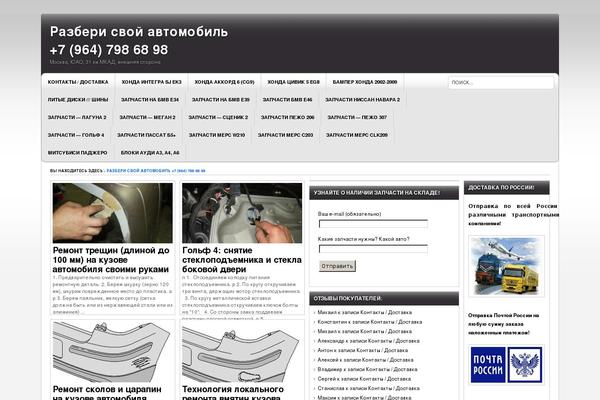Click Отзывы покупателей widget header
This screenshot has width=600, height=400.
384,299
